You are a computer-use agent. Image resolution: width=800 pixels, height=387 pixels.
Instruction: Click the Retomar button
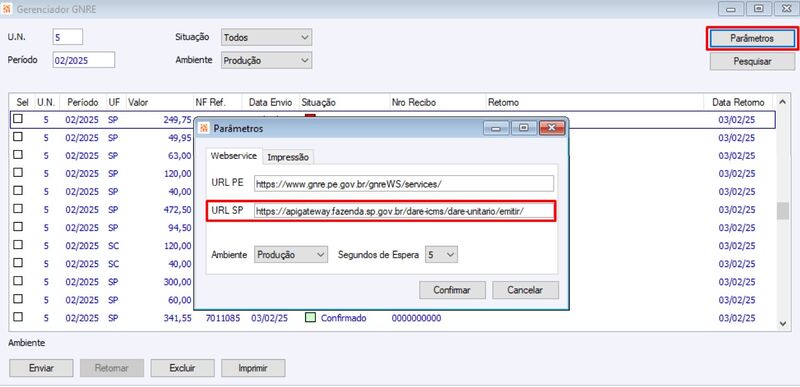tap(112, 368)
